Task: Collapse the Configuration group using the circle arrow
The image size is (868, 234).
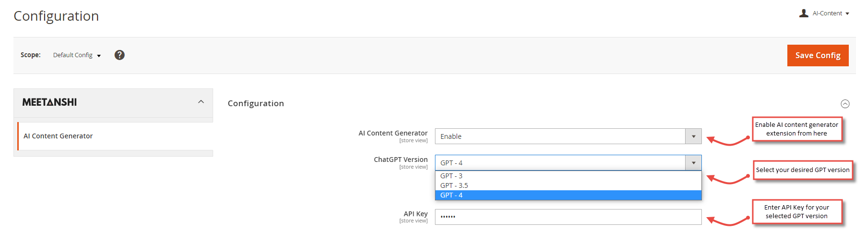Action: point(845,104)
